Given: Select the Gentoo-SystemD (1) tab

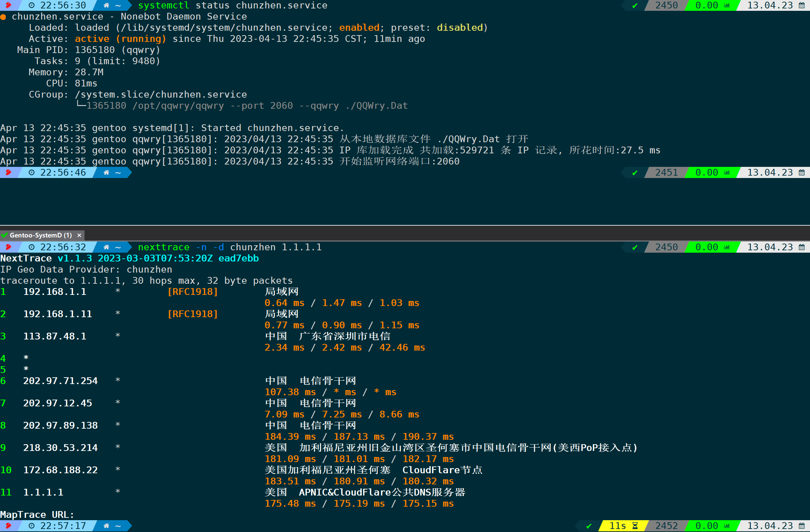Looking at the screenshot, I should click(x=42, y=235).
